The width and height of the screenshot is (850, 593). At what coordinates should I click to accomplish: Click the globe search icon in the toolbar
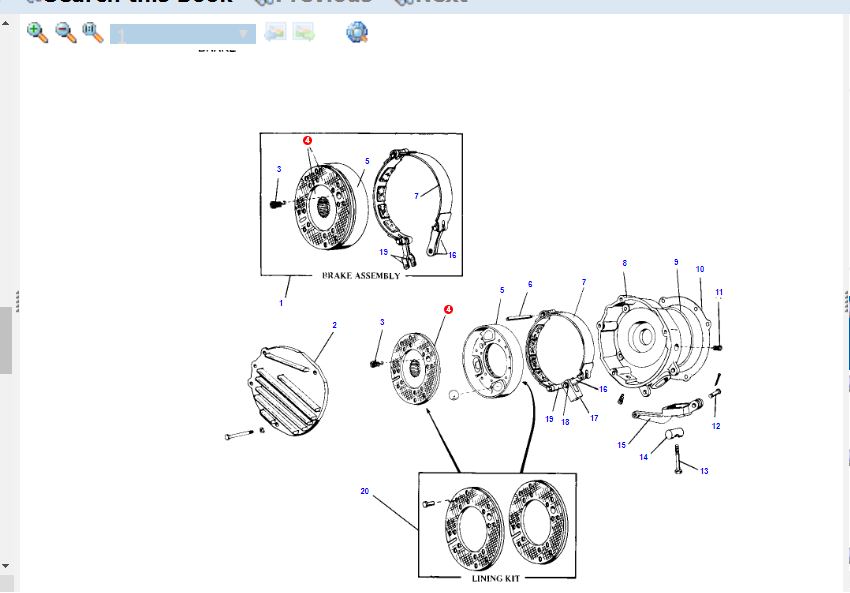[357, 33]
